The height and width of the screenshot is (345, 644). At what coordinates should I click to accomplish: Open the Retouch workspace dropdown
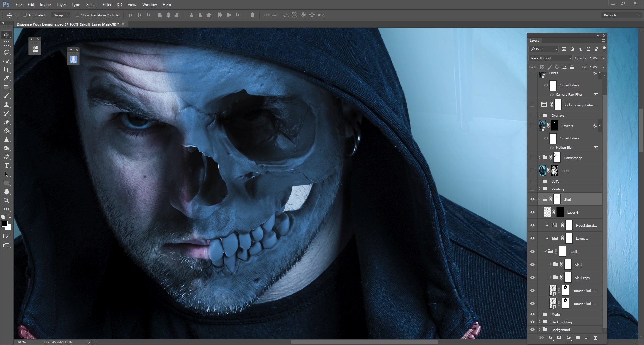[621, 15]
